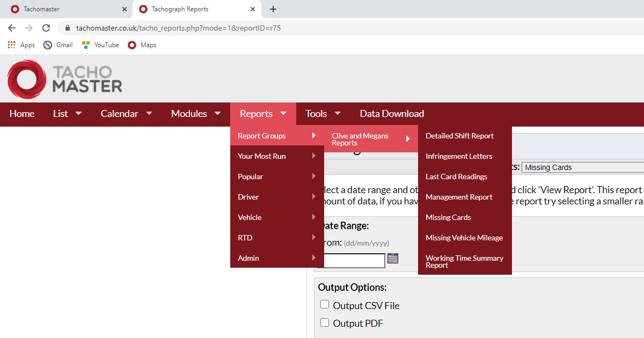Image resolution: width=644 pixels, height=338 pixels.
Task: Click the calendar date picker icon
Action: point(393,259)
